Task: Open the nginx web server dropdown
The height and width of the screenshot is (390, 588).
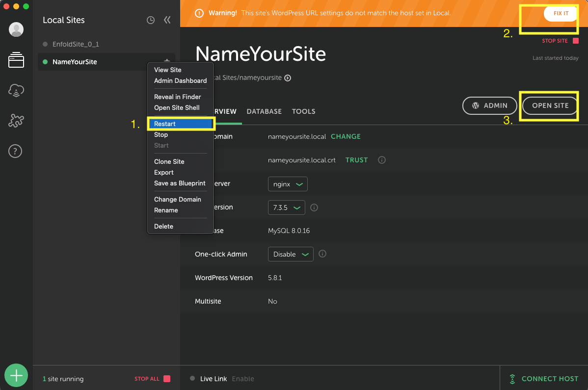Action: click(x=288, y=183)
